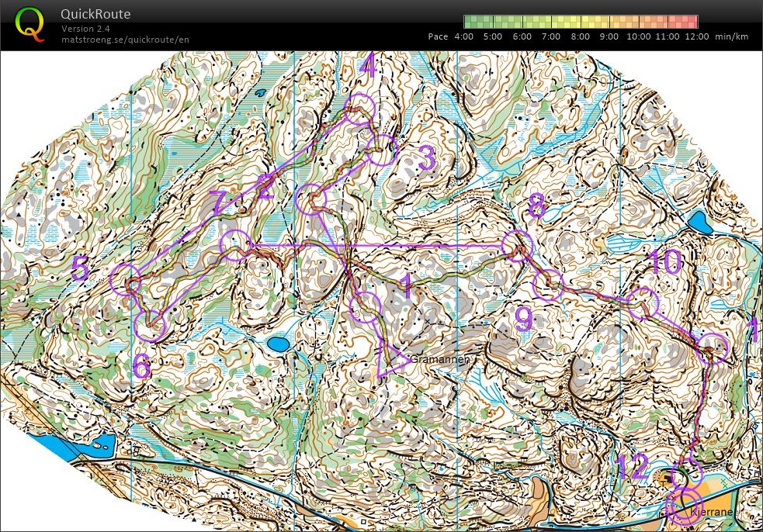
Task: Click the purple number 5 control label
Action: click(80, 268)
